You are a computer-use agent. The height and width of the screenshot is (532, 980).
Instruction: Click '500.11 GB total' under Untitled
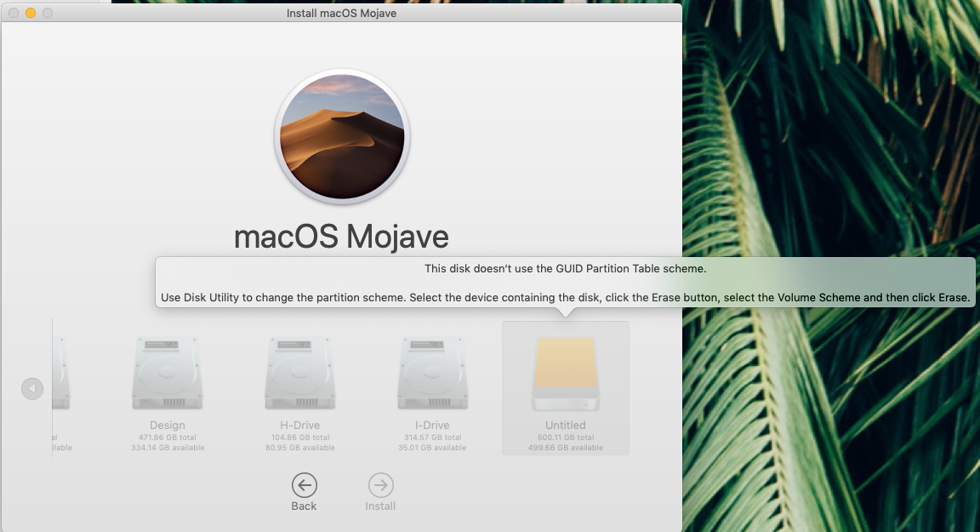(x=566, y=438)
